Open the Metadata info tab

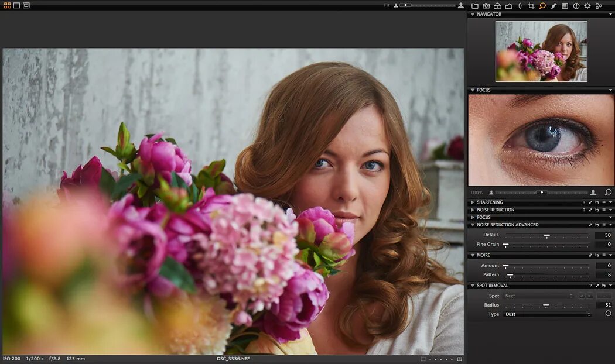click(576, 6)
